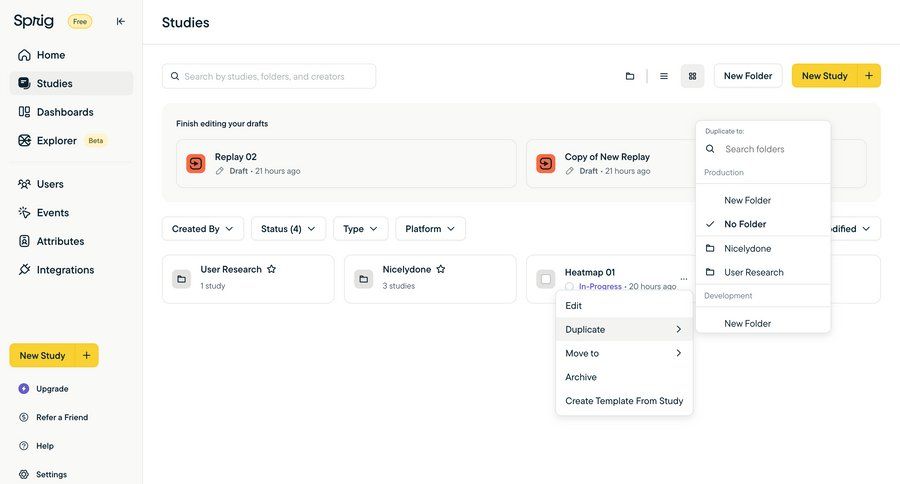Click the '3 studies' text under Nicelydone
900x484 pixels.
pyautogui.click(x=398, y=286)
